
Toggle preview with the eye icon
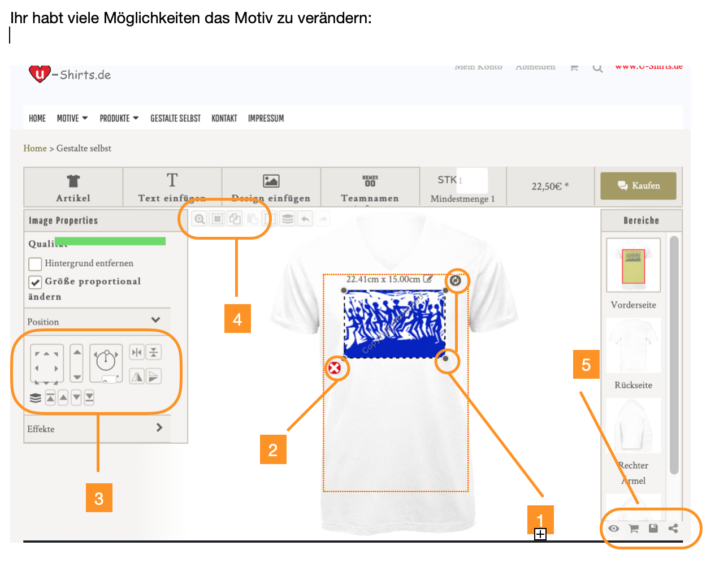click(x=613, y=529)
